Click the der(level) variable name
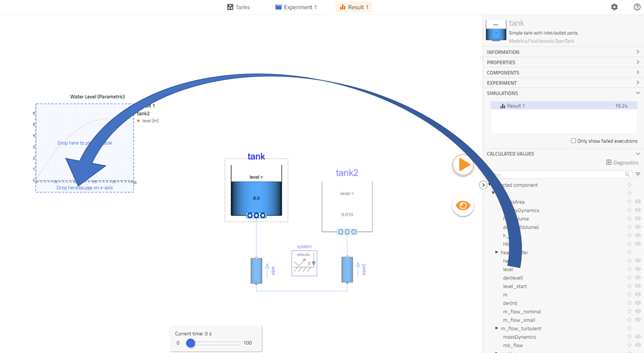This screenshot has height=353, width=644. (x=513, y=278)
